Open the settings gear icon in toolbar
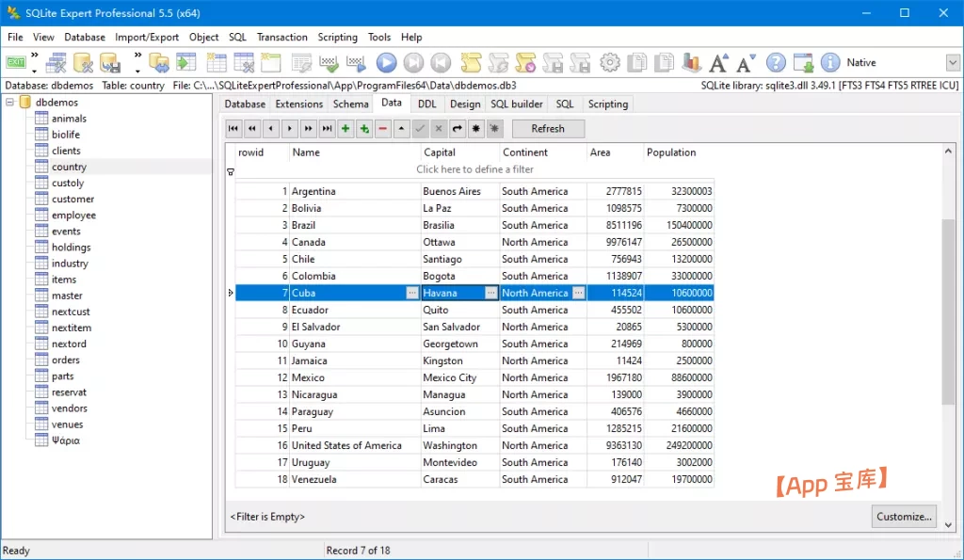This screenshot has width=964, height=560. tap(610, 63)
